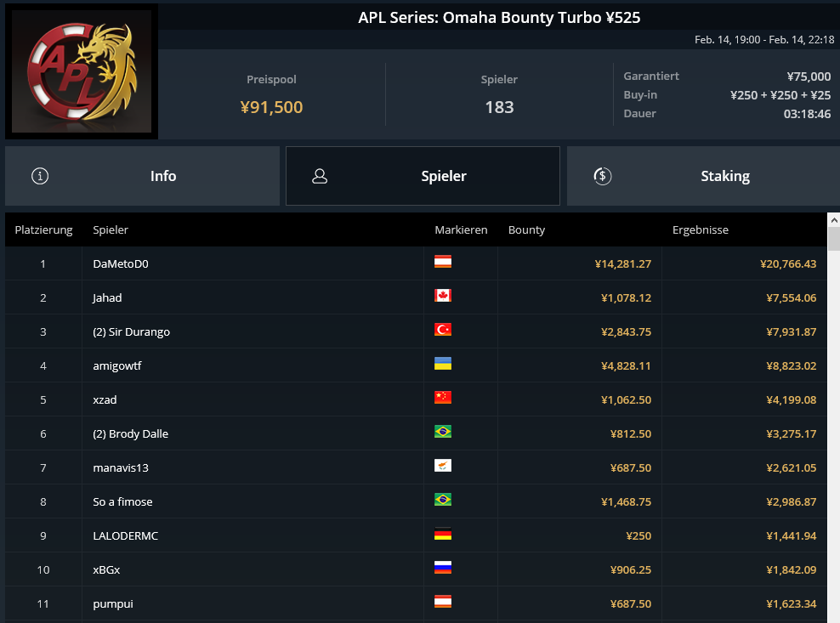Sort by Spieler column header
Viewport: 840px width, 623px height.
coord(111,229)
